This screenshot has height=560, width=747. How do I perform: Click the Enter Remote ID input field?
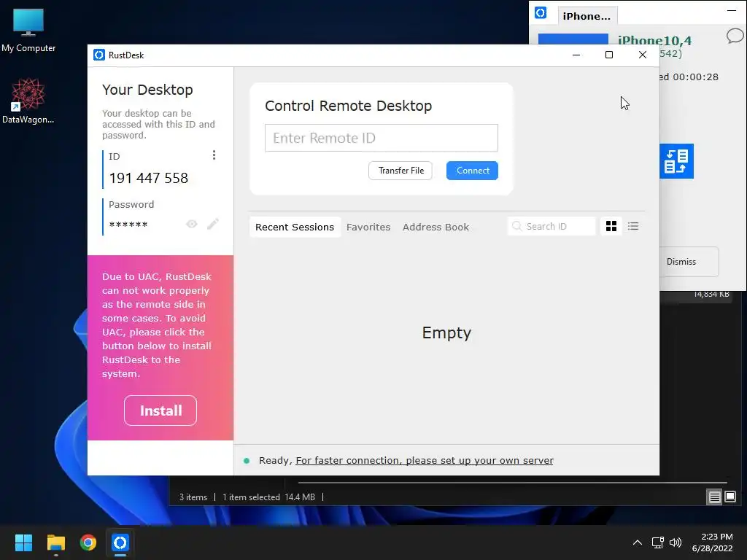[381, 138]
